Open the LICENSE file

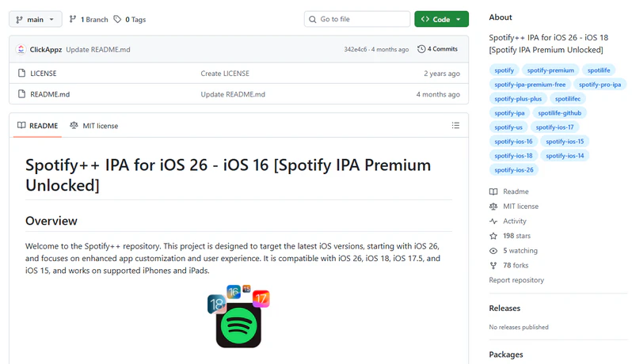pyautogui.click(x=43, y=74)
